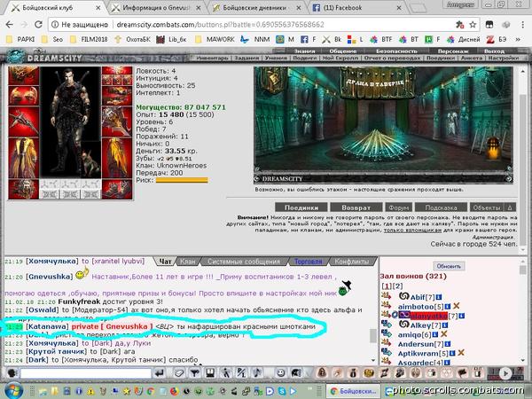Viewport: 532px width, 399px height.
Task: Click the Возврат button
Action: [356, 207]
